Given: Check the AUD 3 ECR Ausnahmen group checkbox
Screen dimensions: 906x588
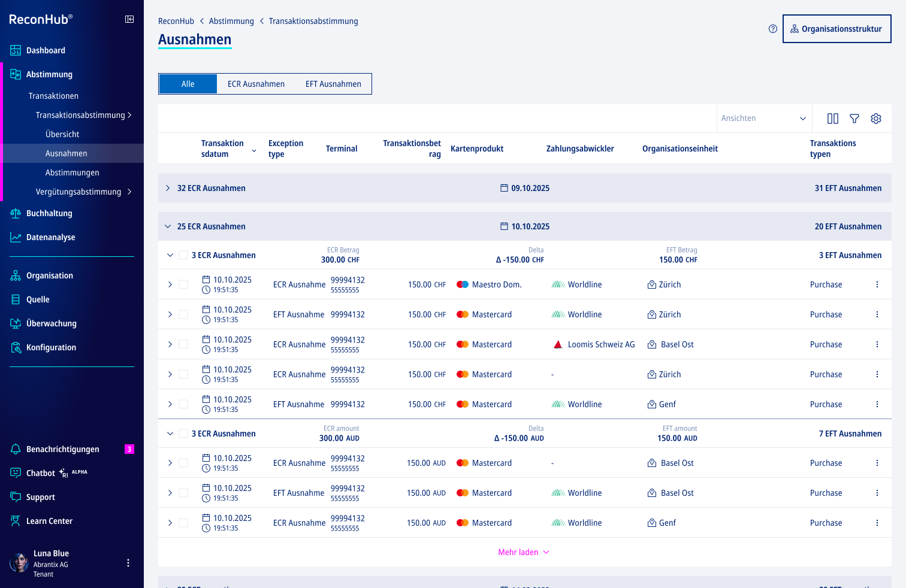Looking at the screenshot, I should 183,434.
